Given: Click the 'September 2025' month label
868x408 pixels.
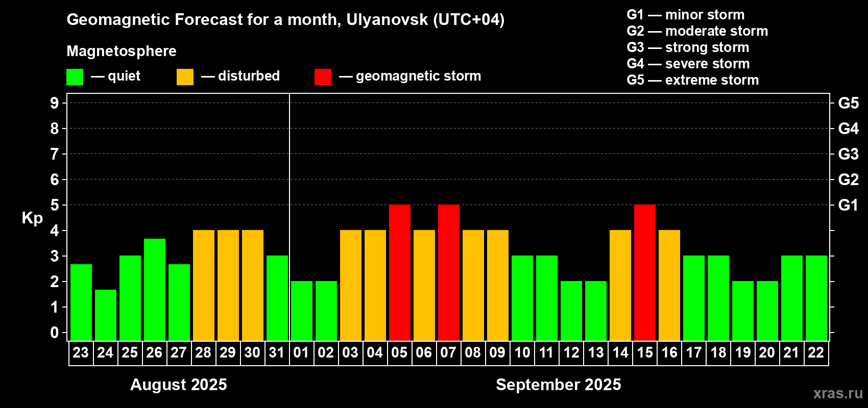Looking at the screenshot, I should point(559,385).
